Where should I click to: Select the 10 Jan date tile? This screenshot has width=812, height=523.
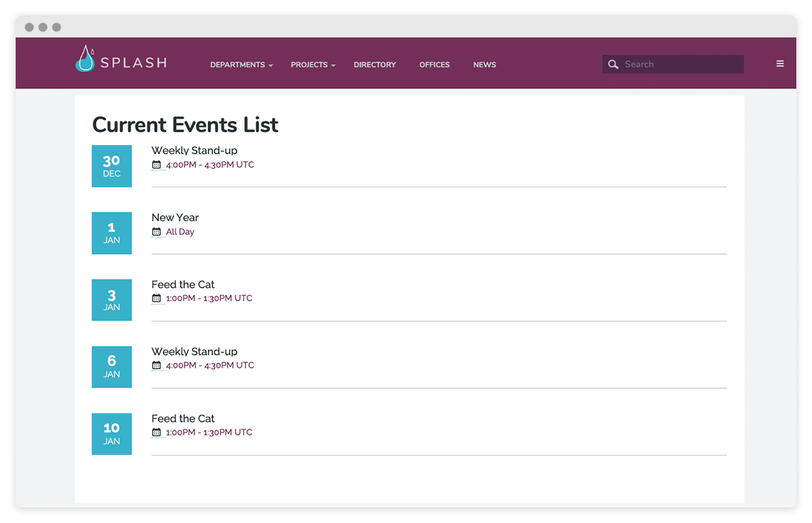112,434
